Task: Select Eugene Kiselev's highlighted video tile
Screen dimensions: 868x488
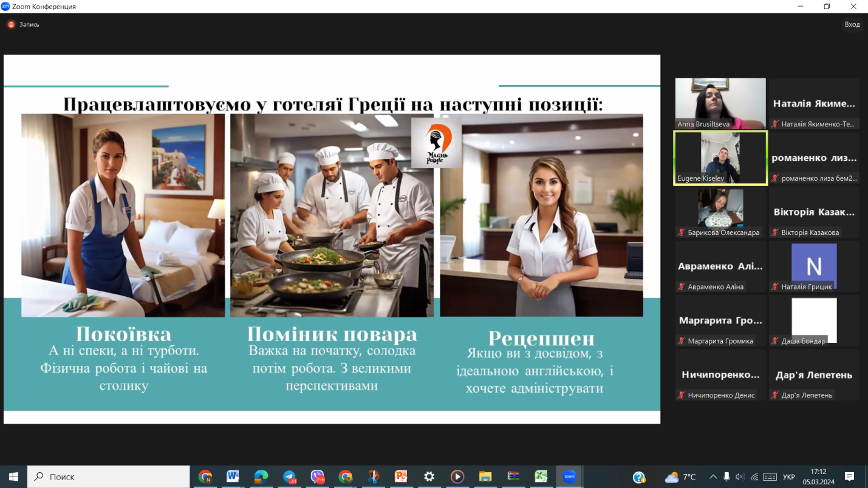Action: [x=720, y=158]
